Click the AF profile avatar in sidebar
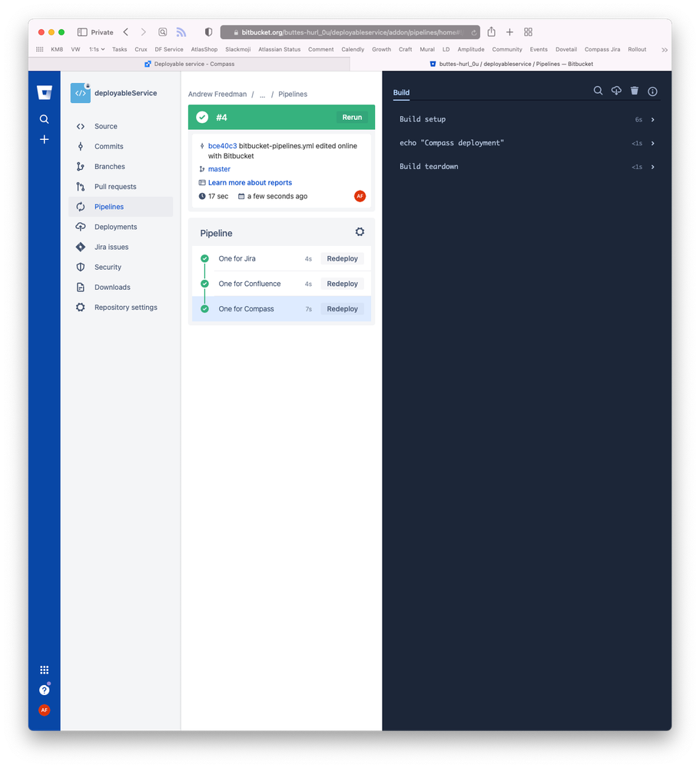The height and width of the screenshot is (768, 700). tap(44, 710)
